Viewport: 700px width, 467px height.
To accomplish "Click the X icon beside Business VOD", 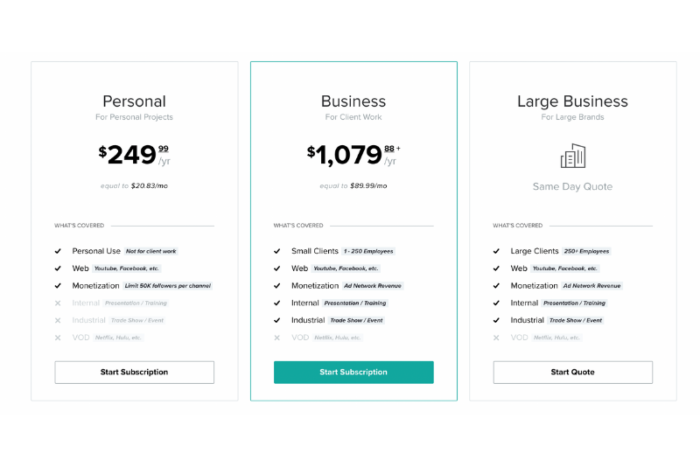I will coord(277,338).
